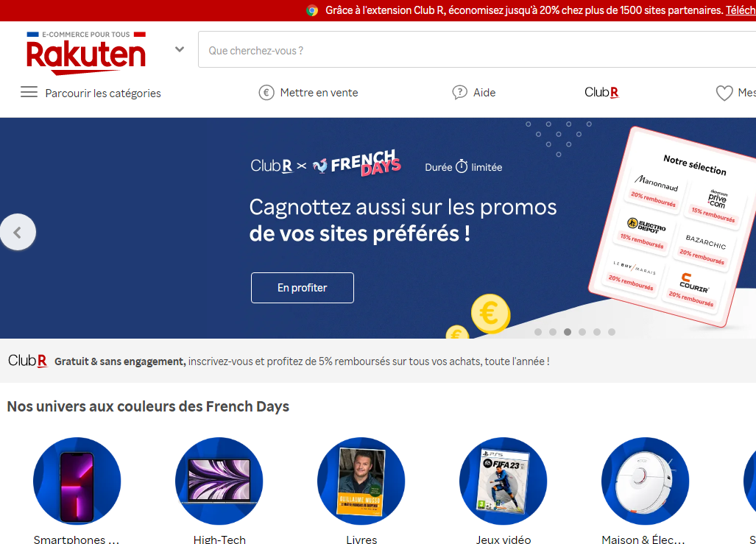Viewport: 756px width, 544px height.
Task: Select the fourth carousel dot indicator
Action: pos(582,332)
